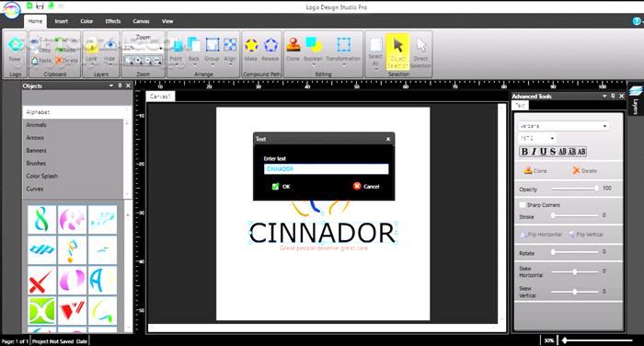Activate the Direct Selection tool
This screenshot has height=346, width=644.
[x=421, y=52]
